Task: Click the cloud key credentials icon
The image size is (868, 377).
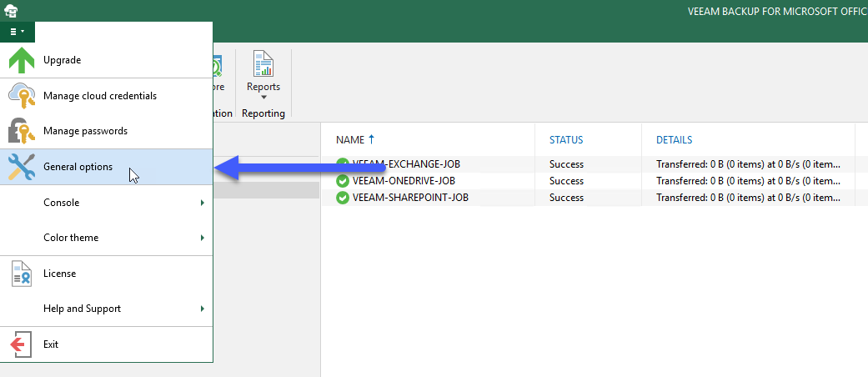Action: point(22,96)
